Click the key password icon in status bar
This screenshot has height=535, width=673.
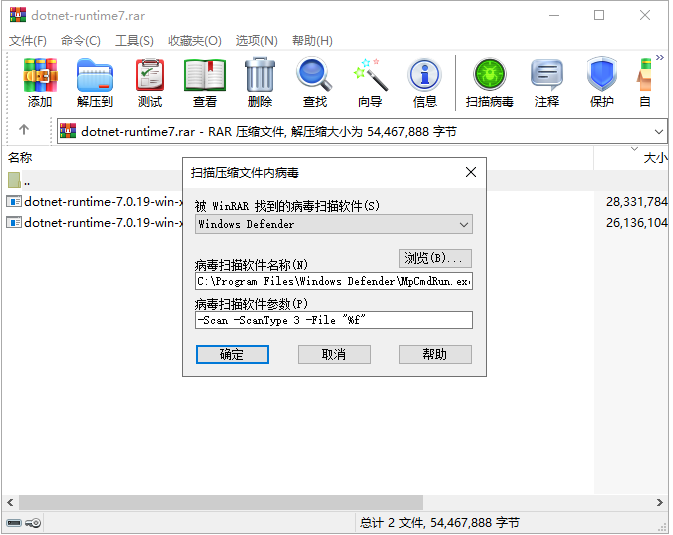(33, 523)
